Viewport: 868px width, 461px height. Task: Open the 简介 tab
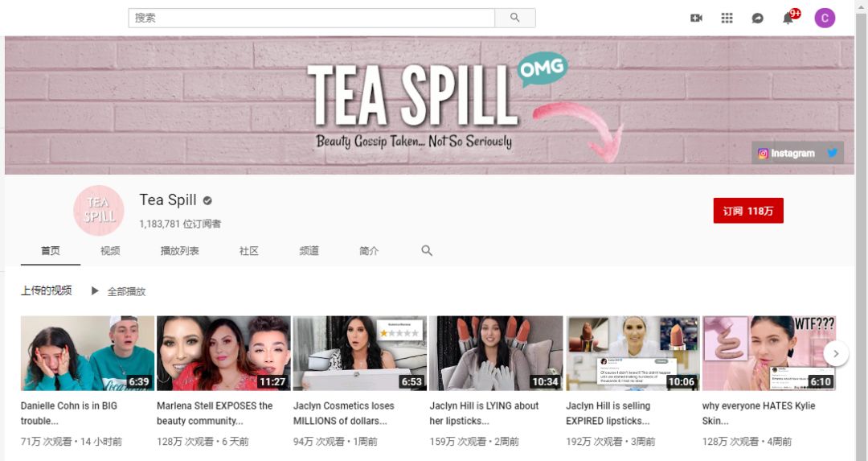(369, 251)
